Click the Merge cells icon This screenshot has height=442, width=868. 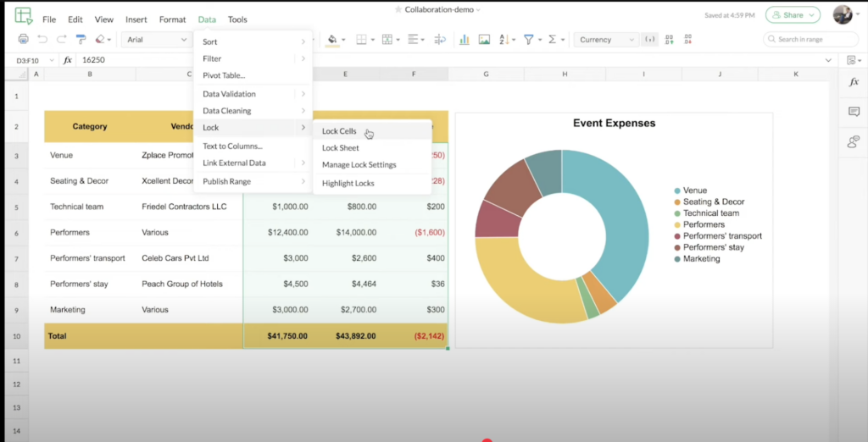click(x=387, y=40)
